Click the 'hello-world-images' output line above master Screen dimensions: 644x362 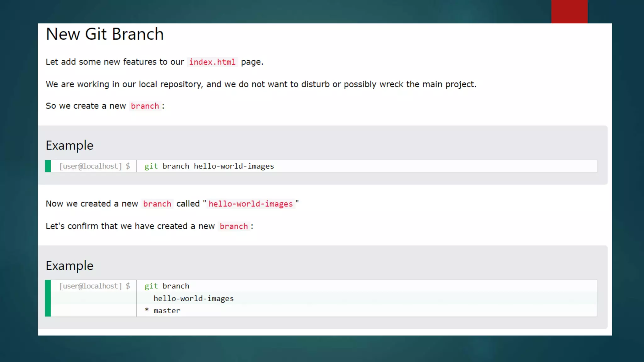tap(193, 299)
